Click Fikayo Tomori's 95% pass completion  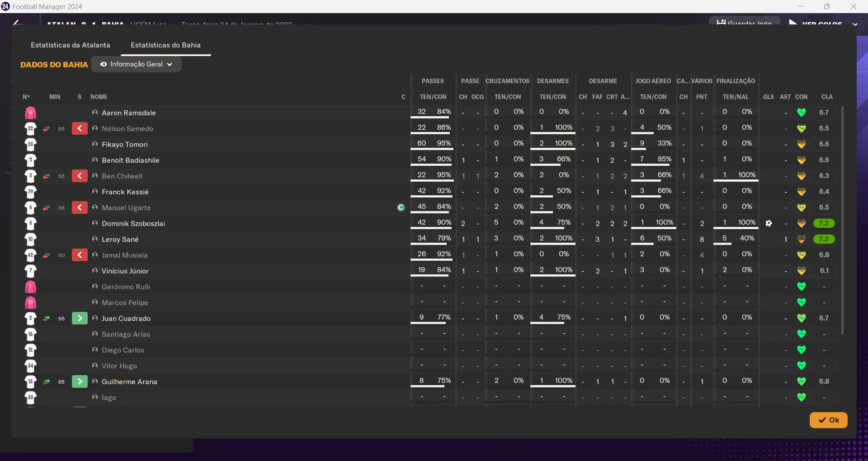444,143
